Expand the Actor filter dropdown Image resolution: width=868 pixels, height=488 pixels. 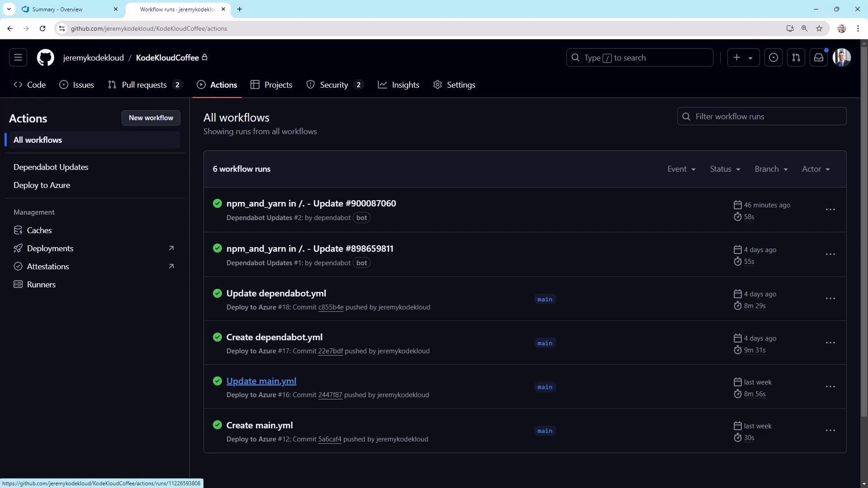[816, 169]
